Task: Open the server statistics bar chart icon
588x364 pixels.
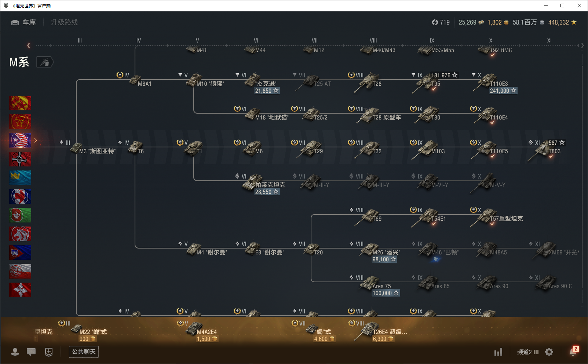Action: pos(498,352)
